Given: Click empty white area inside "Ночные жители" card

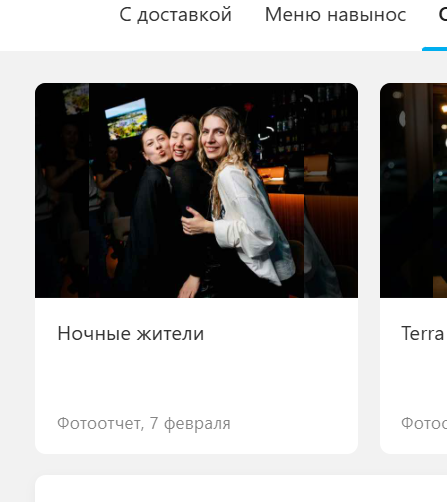Looking at the screenshot, I should click(196, 380).
